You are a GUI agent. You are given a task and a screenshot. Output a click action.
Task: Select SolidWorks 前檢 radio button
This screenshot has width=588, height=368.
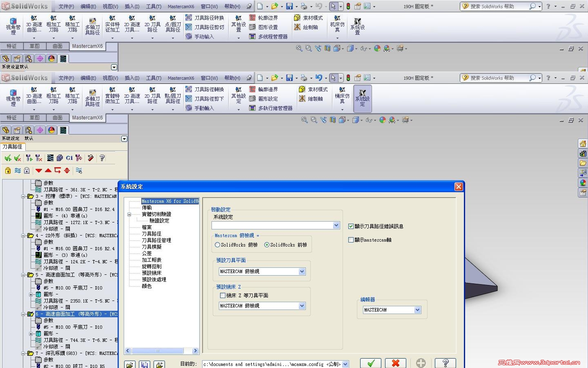[x=267, y=245]
